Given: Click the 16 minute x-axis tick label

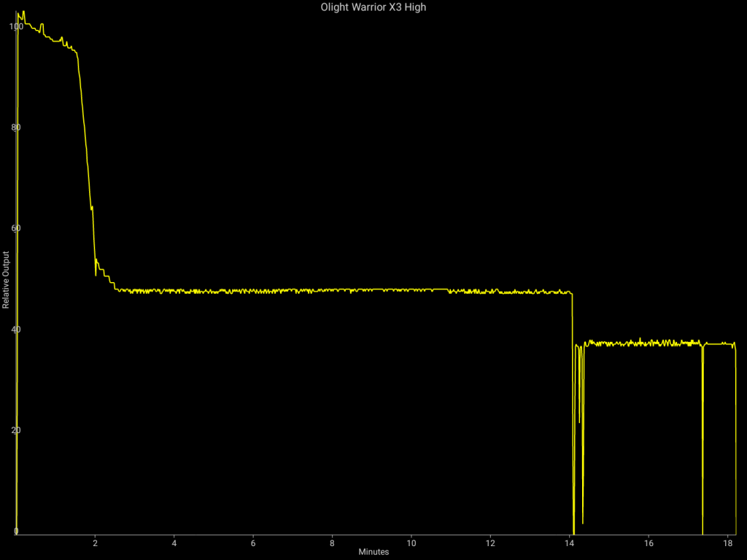Looking at the screenshot, I should 649,542.
